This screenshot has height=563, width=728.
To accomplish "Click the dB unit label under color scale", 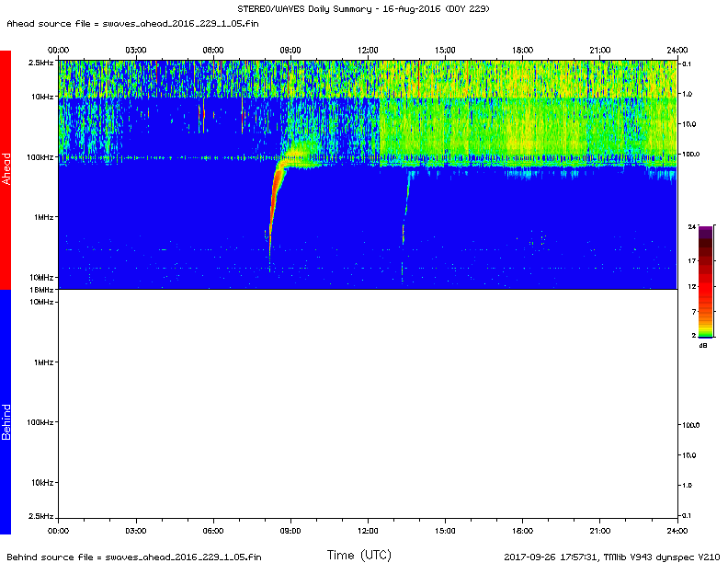I will point(704,345).
